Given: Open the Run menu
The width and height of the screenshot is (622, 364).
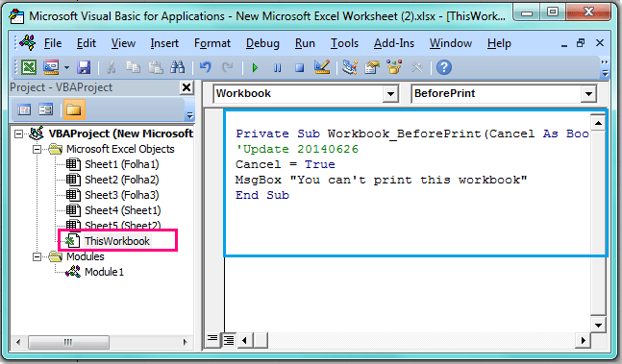Looking at the screenshot, I should (x=305, y=43).
